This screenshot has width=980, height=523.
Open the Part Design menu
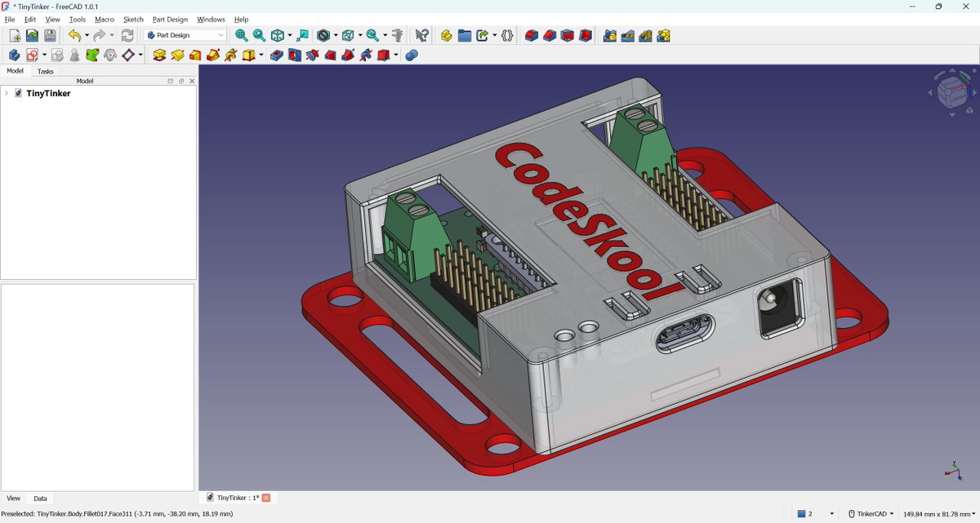pyautogui.click(x=170, y=19)
